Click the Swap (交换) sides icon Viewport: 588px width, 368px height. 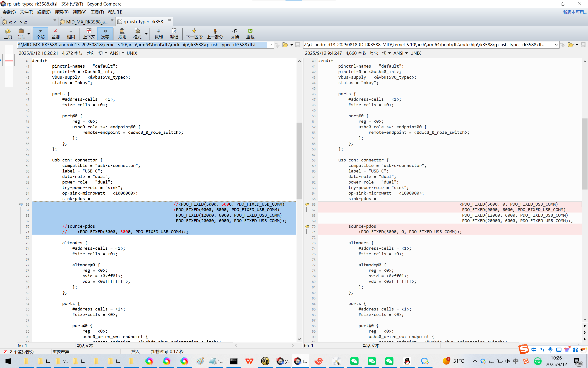[235, 34]
